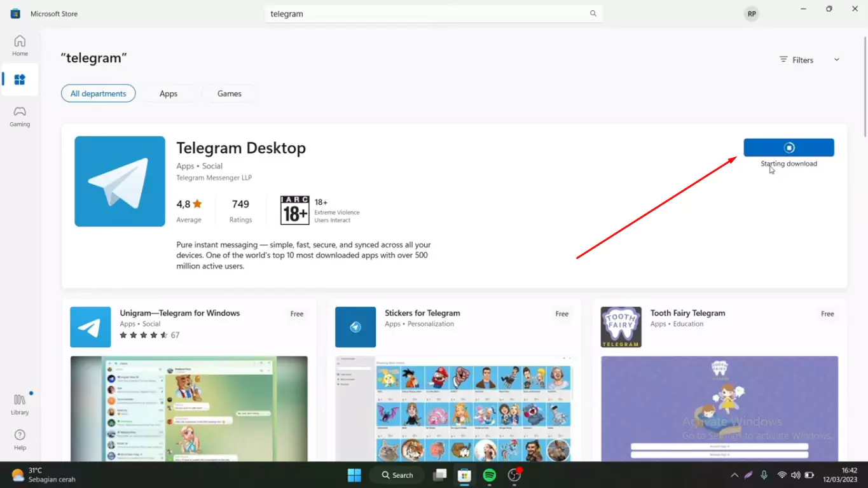Open the Filters panel

[x=796, y=60]
